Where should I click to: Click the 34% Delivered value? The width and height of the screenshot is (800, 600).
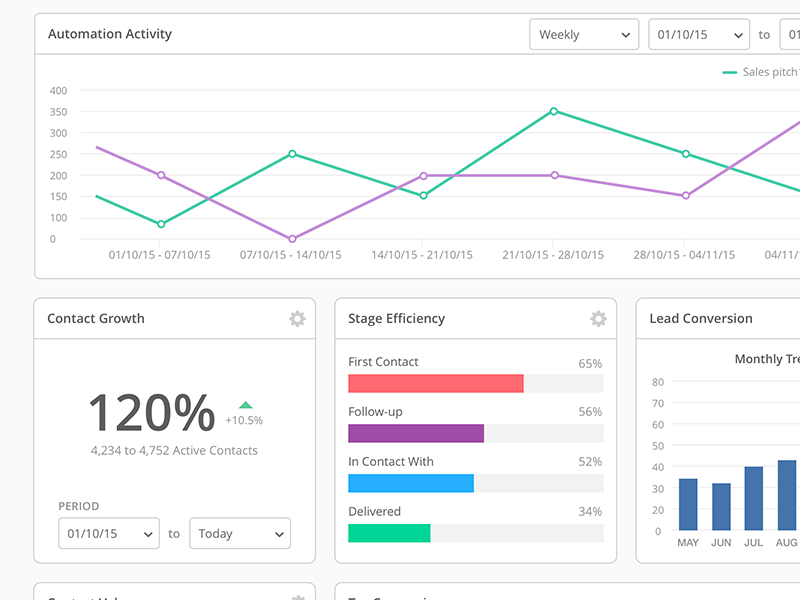pyautogui.click(x=590, y=511)
